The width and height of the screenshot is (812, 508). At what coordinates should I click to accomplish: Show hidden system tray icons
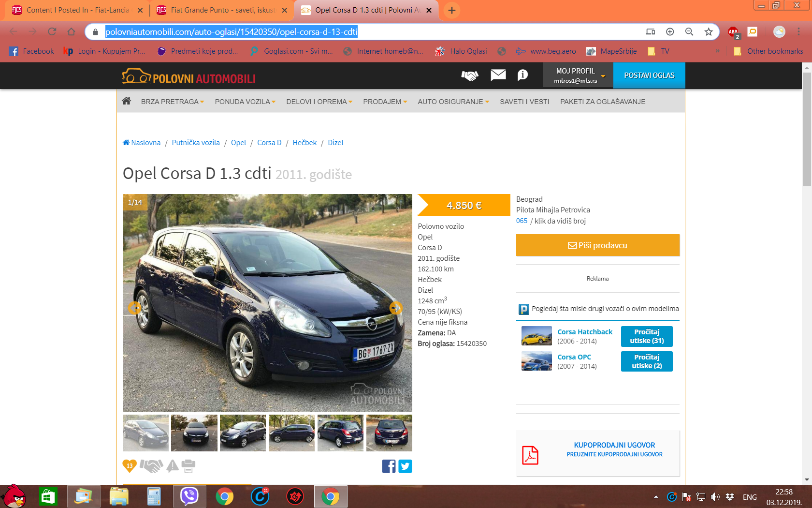(656, 497)
